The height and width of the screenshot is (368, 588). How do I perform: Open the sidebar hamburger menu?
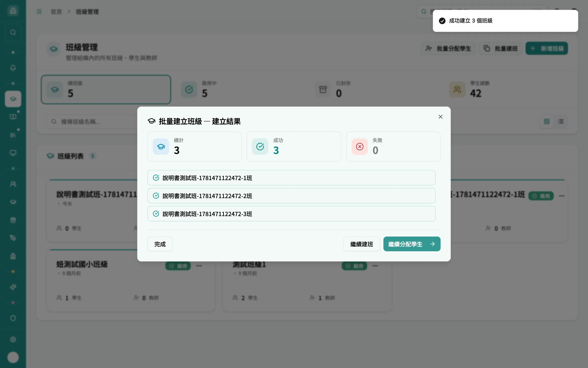[39, 11]
